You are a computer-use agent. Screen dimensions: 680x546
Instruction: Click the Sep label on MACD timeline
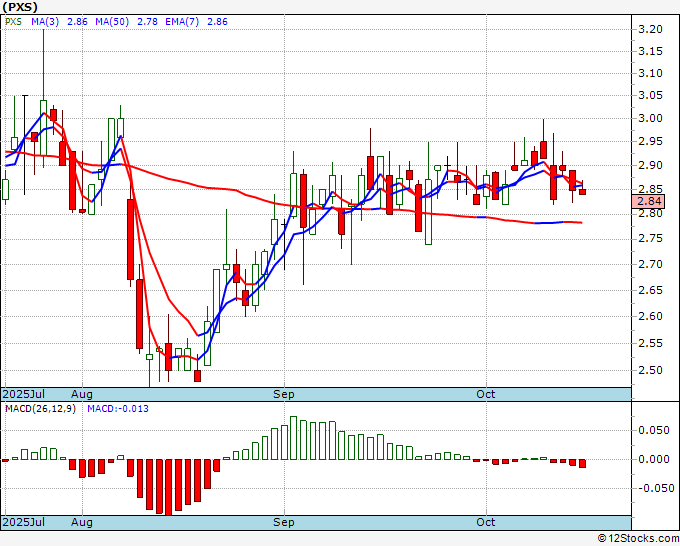coord(285,522)
